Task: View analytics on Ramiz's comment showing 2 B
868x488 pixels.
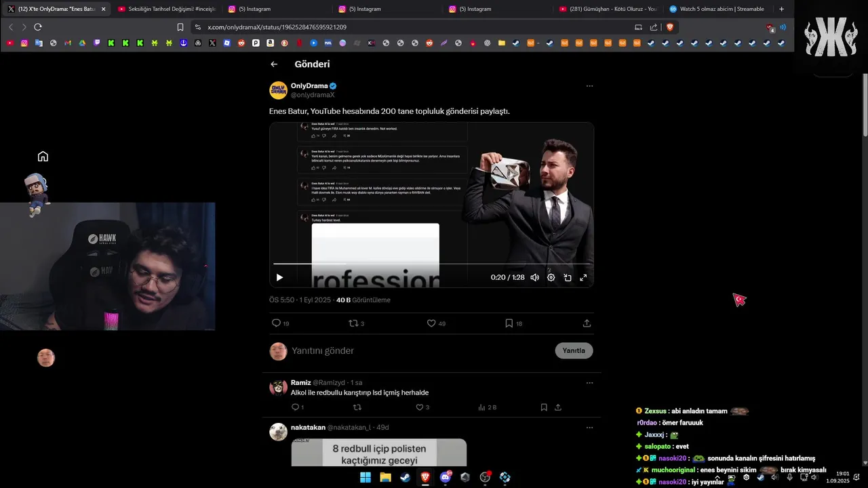Action: (x=487, y=407)
